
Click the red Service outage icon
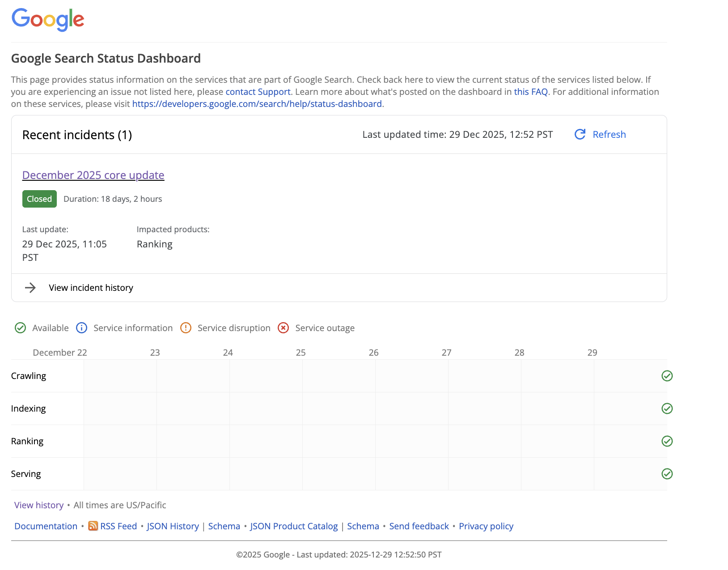pos(284,328)
